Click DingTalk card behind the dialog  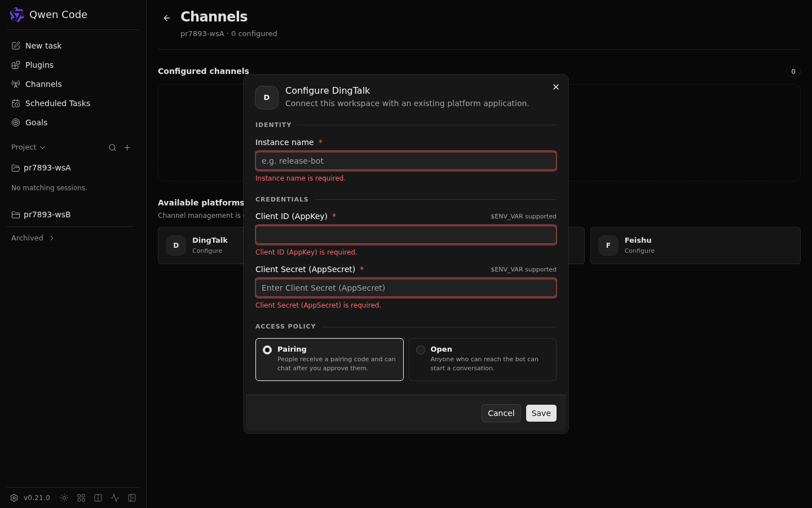tap(201, 246)
